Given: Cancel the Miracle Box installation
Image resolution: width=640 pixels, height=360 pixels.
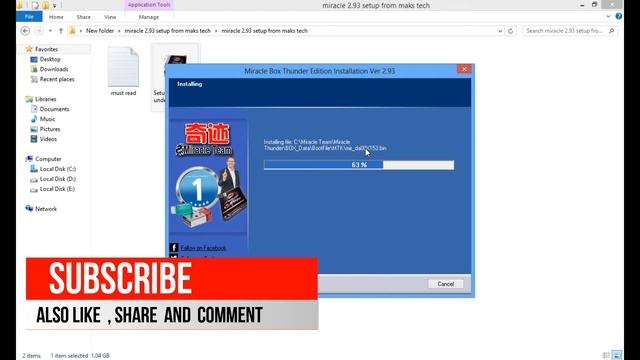Looking at the screenshot, I should coord(445,284).
